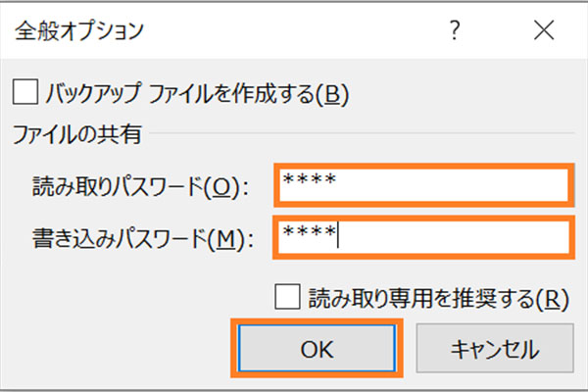
Task: Click empty title bar area left of ?
Action: (x=294, y=30)
